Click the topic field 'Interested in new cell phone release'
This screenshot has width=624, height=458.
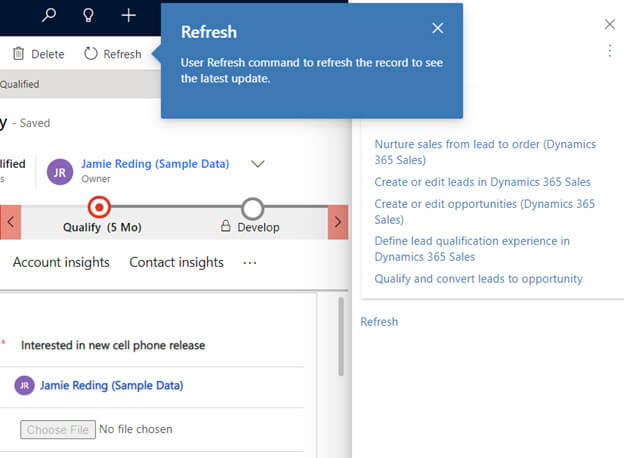point(113,345)
